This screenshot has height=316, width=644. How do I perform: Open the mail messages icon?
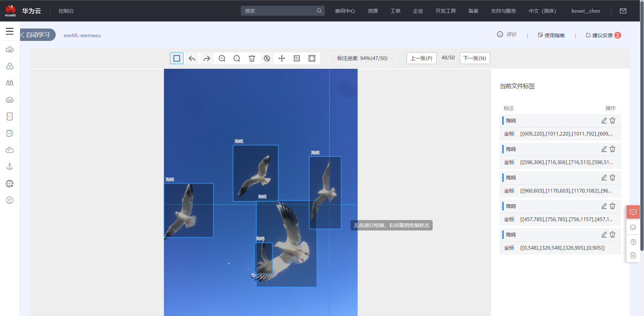tap(623, 11)
